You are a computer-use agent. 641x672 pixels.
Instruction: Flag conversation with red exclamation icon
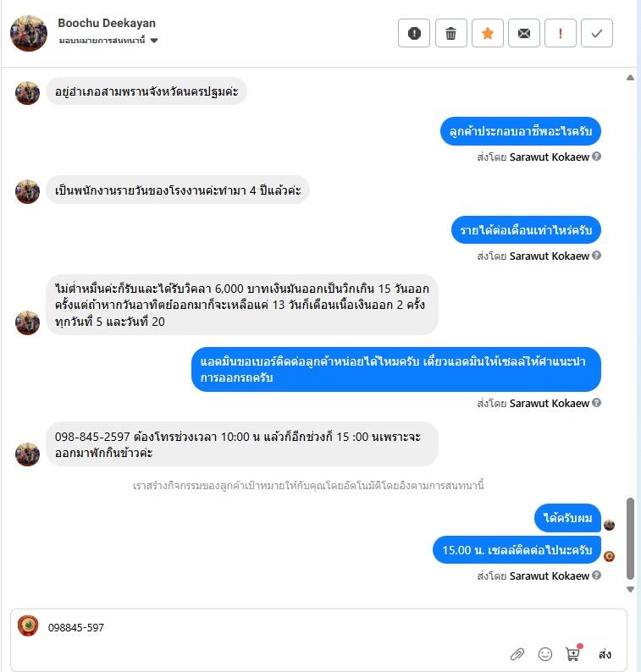click(560, 33)
